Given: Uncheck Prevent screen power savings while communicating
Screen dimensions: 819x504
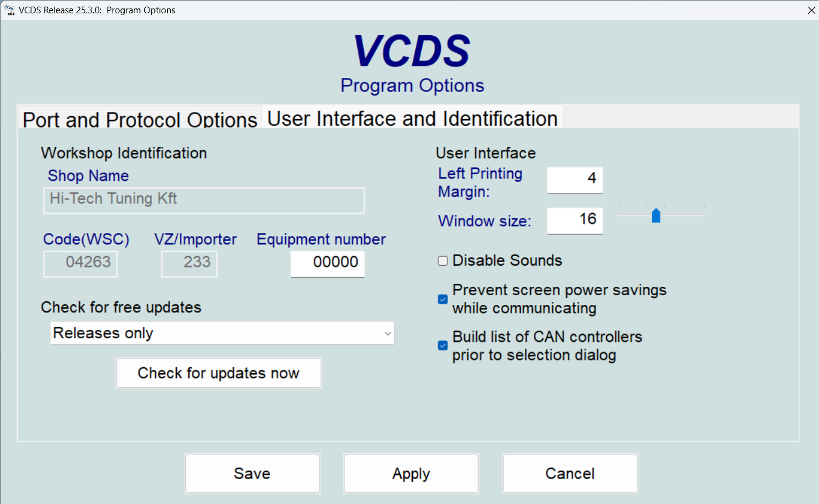Looking at the screenshot, I should 443,299.
